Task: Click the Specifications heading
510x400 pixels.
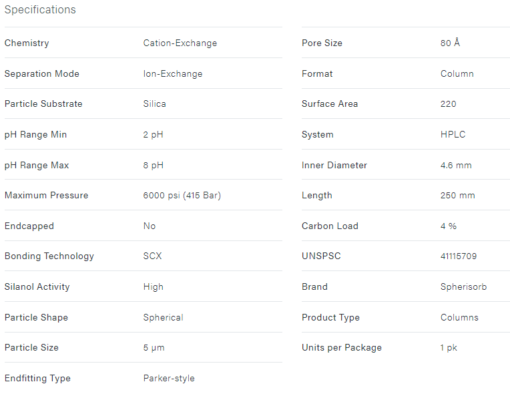Action: 40,10
